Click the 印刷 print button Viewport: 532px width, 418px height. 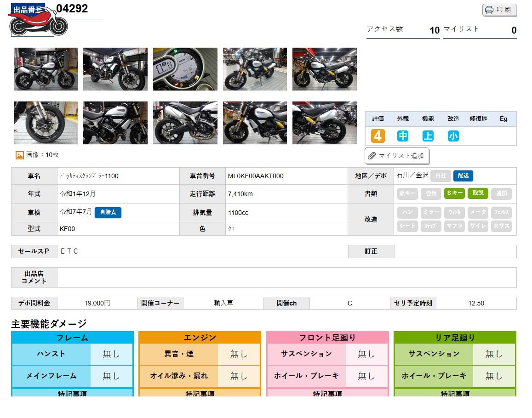pyautogui.click(x=499, y=10)
